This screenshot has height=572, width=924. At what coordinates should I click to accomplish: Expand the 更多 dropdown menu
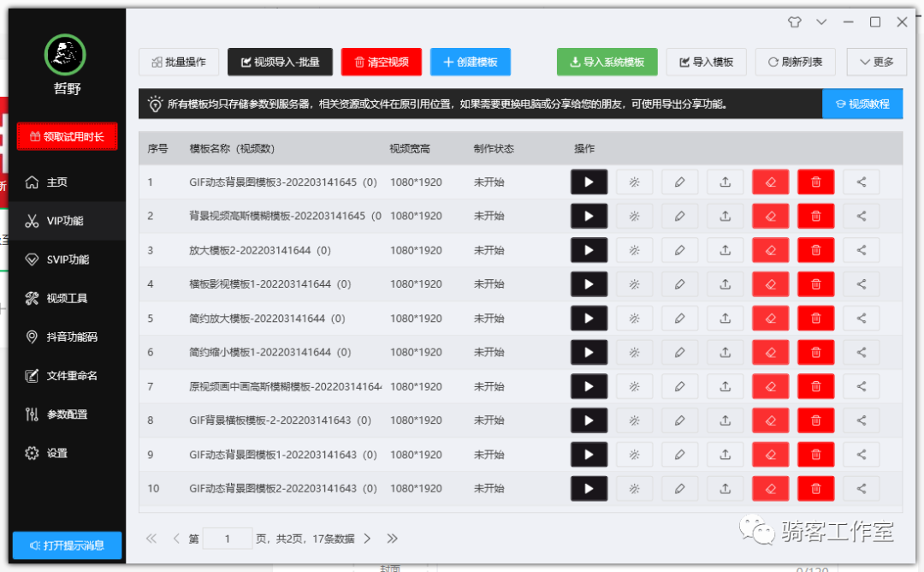(x=875, y=62)
